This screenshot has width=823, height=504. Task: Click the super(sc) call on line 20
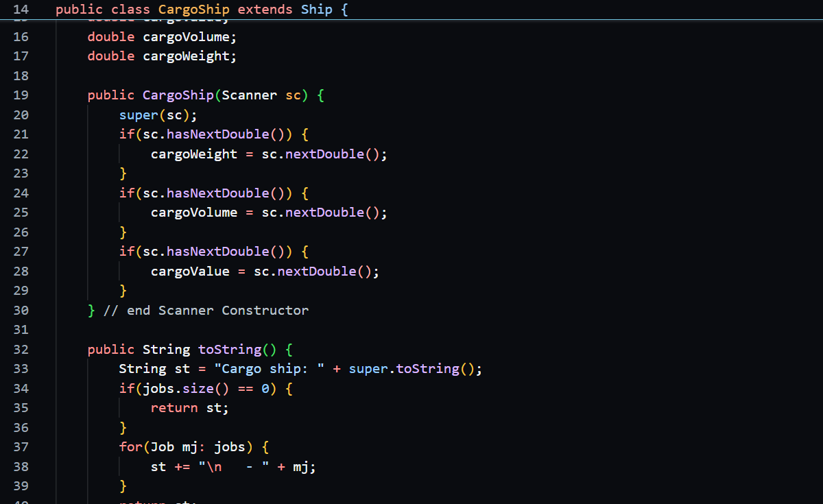158,115
